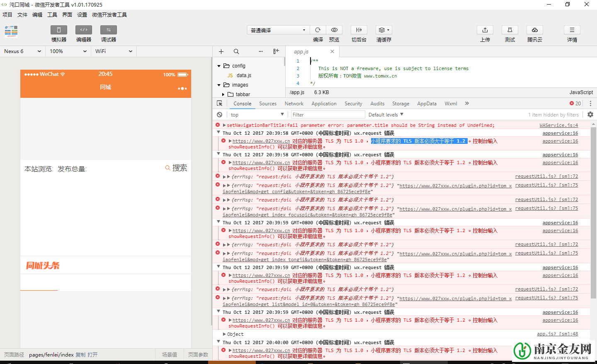
Task: Open console settings gear icon
Action: pyautogui.click(x=590, y=114)
